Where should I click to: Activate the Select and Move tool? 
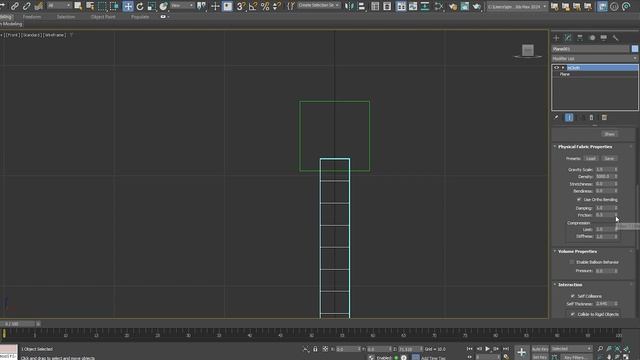click(x=128, y=6)
